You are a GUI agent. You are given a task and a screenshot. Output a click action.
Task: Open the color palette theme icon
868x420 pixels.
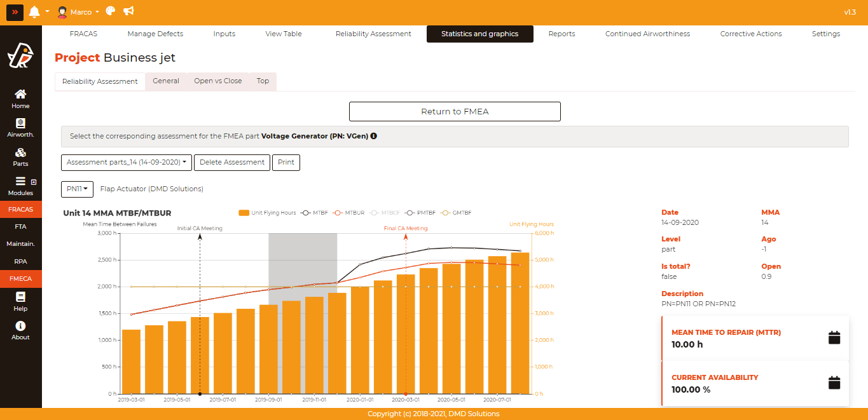[110, 11]
